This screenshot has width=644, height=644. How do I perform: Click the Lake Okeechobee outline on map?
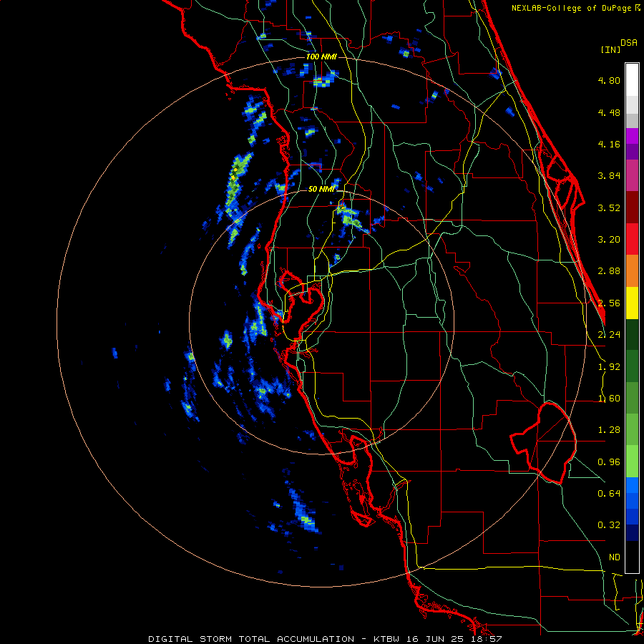coord(545,443)
